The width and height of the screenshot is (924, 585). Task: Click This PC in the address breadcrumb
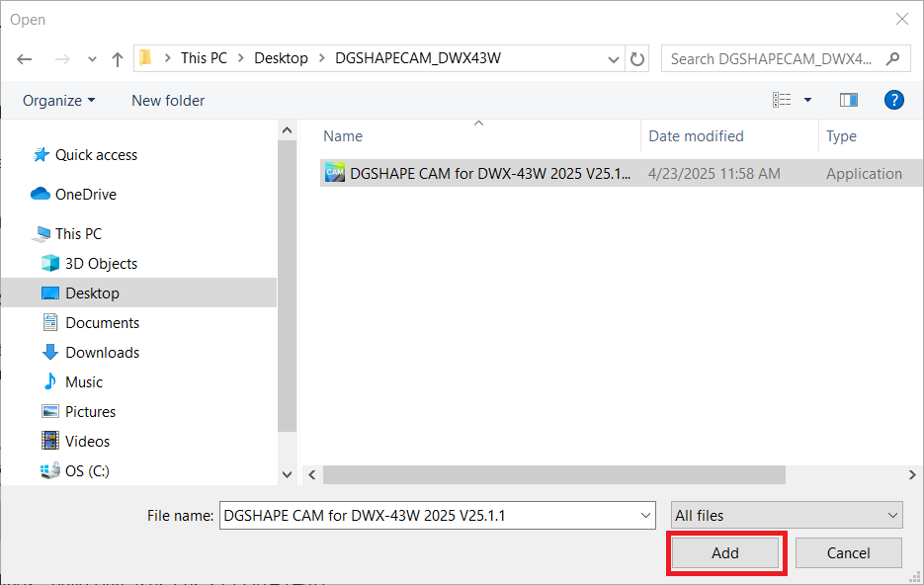tap(204, 58)
